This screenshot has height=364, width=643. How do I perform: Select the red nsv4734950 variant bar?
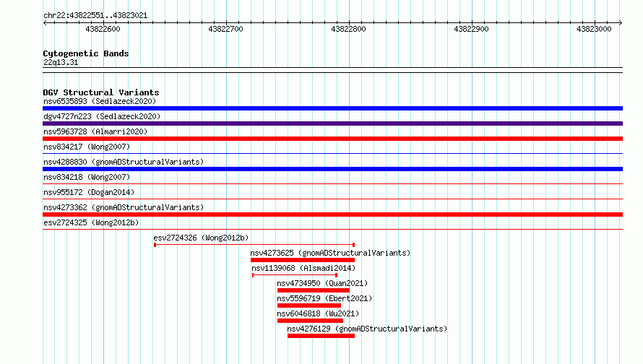coord(314,290)
